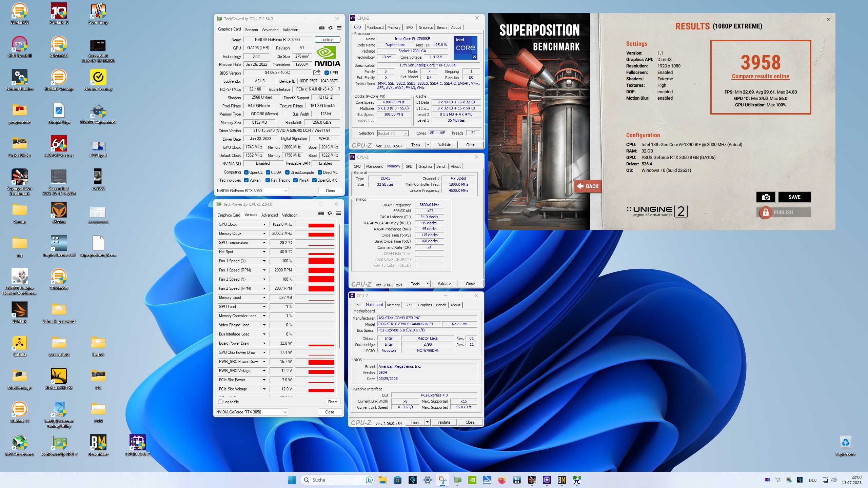
Task: Toggle the DirectCompute checkbox
Action: (287, 172)
